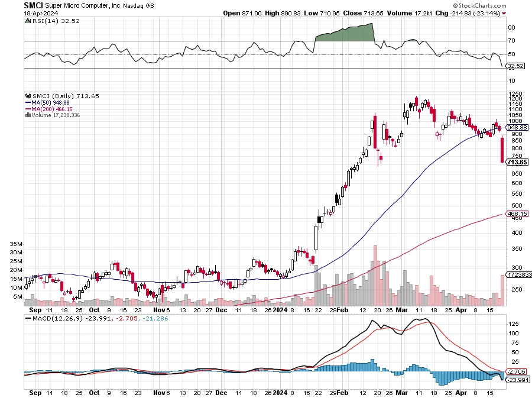Click the SMCI ticker symbol title
This screenshot has width=532, height=398.
[33, 5]
